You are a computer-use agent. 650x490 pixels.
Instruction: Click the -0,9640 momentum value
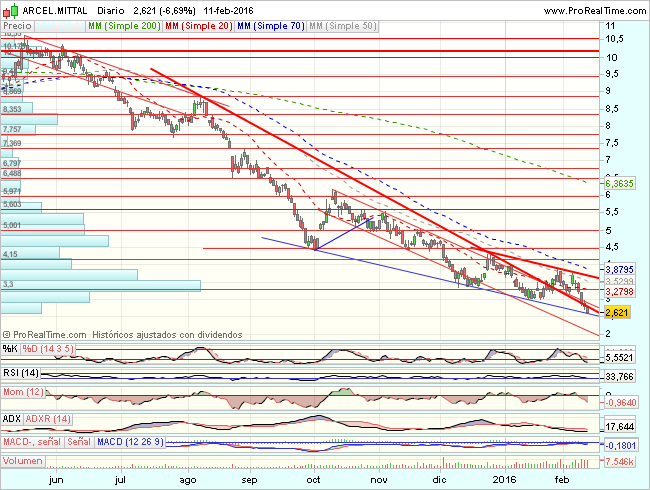621,402
